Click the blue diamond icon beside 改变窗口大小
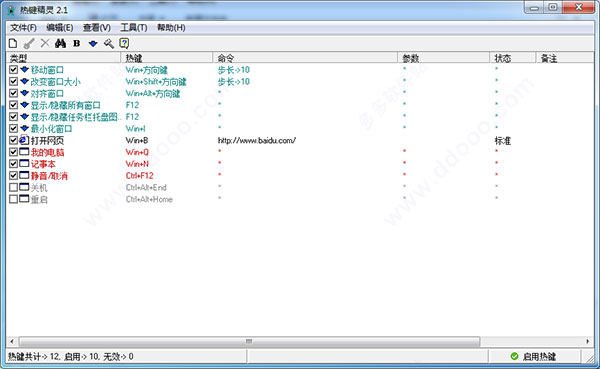Screen dimensions: 600x369 coord(24,81)
